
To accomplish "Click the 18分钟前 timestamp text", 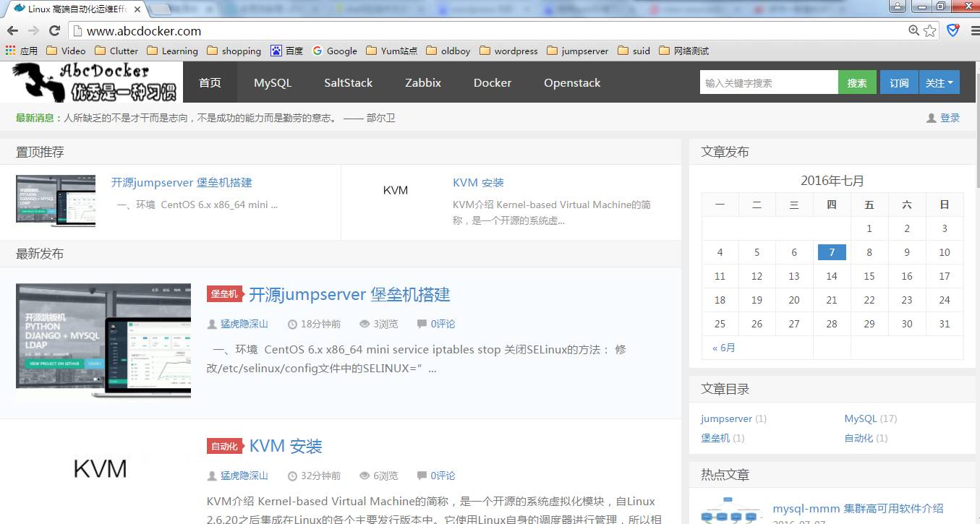I will 320,324.
